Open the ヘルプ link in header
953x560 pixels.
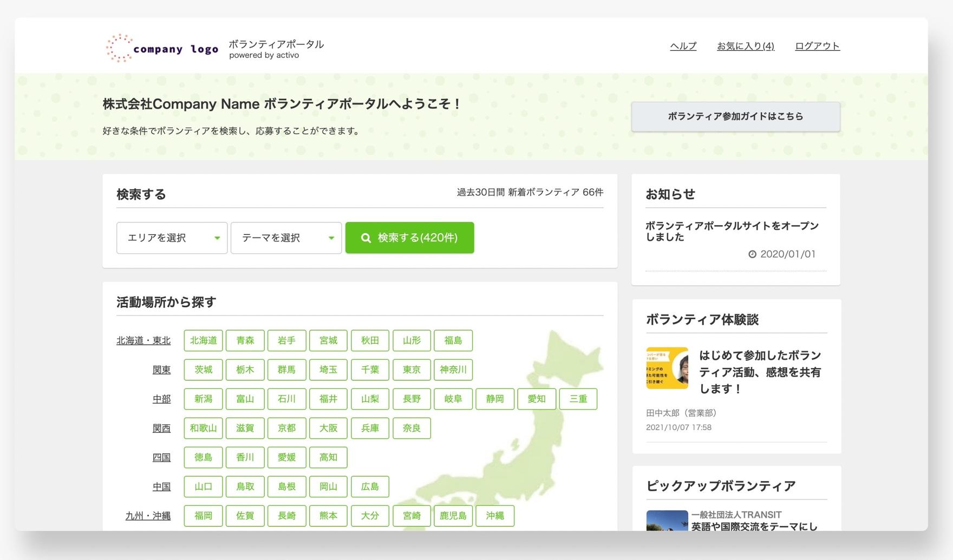(x=683, y=46)
